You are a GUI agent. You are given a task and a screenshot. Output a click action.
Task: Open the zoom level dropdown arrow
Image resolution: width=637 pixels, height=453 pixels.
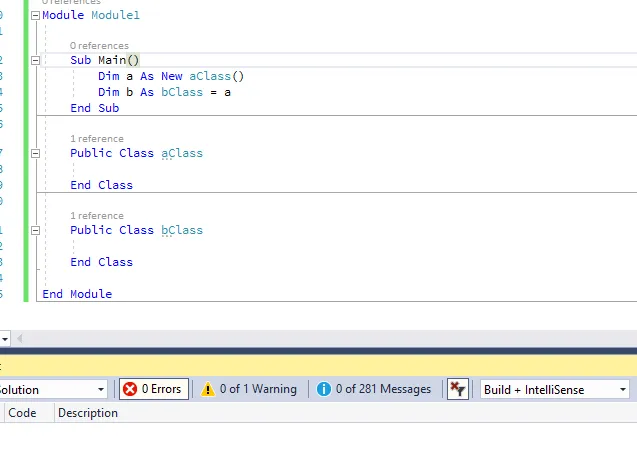point(5,339)
